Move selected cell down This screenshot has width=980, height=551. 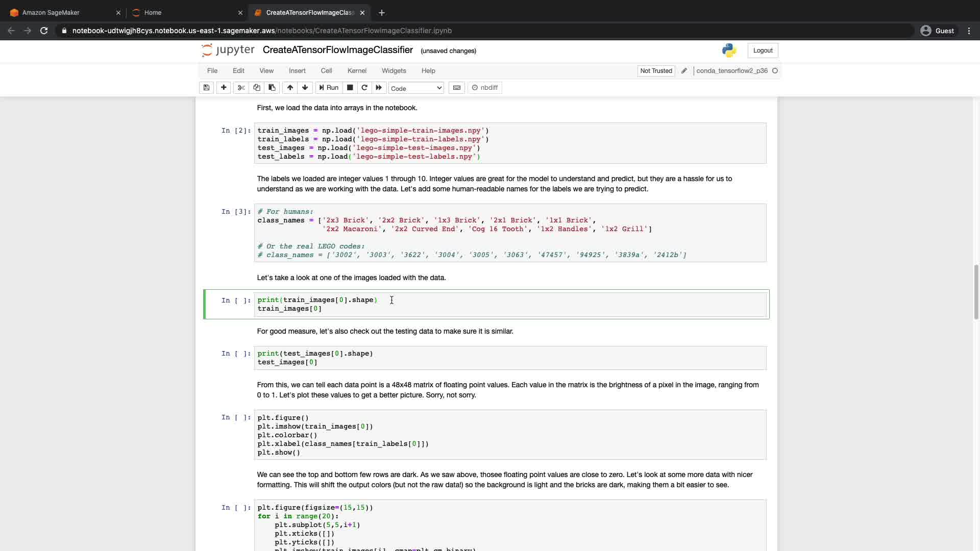(x=305, y=88)
